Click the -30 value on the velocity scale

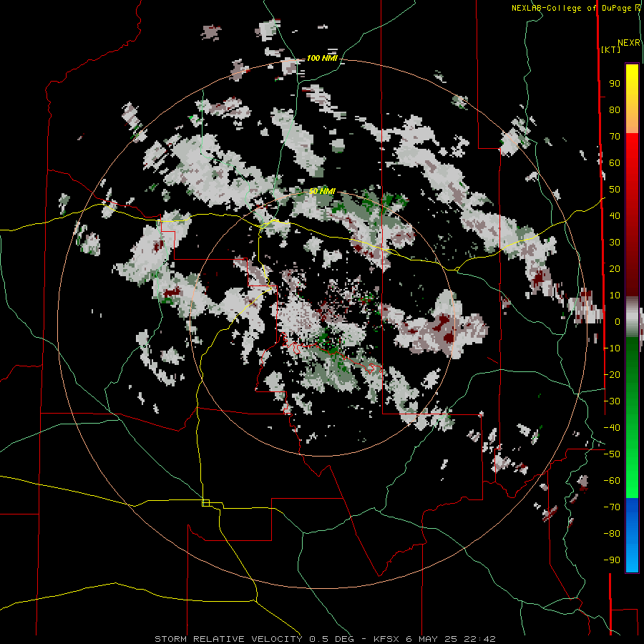tap(612, 401)
